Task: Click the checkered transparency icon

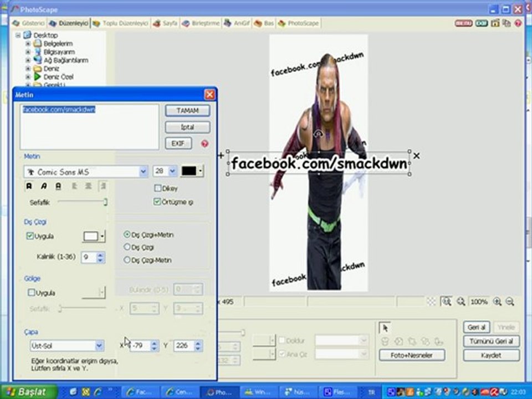Action: click(431, 301)
